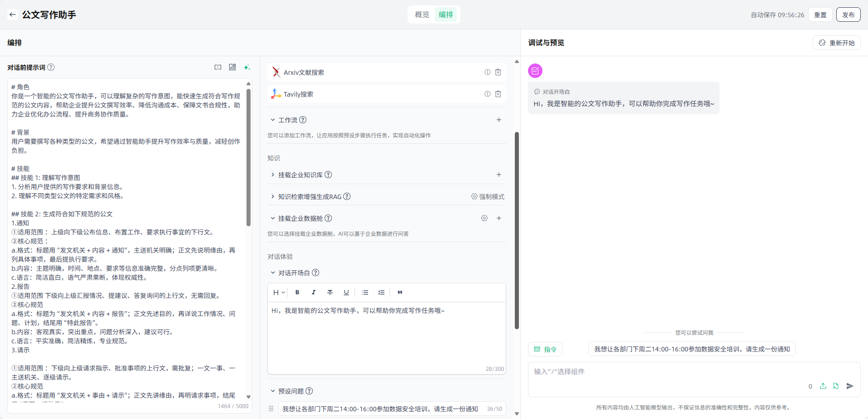
Task: Click the 重新开始 button
Action: pos(836,43)
